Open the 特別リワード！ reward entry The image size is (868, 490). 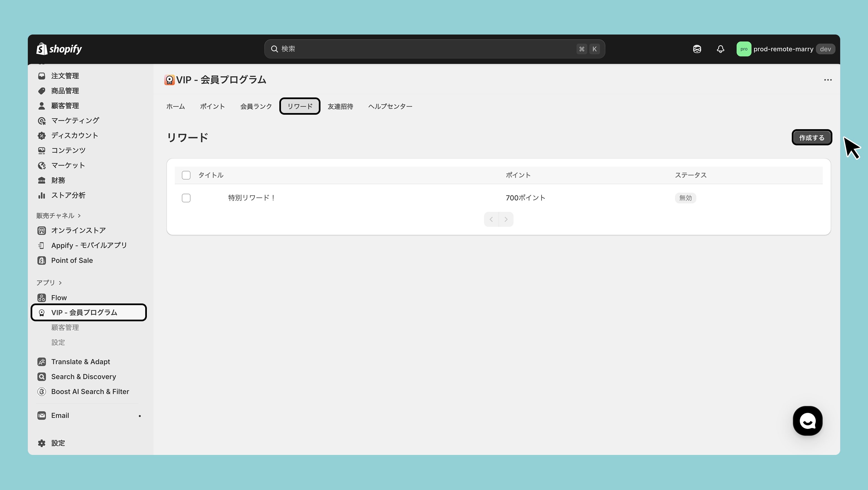pyautogui.click(x=251, y=198)
